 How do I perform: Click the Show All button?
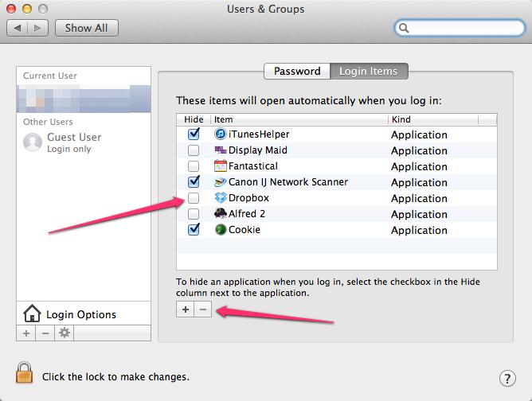[x=87, y=28]
